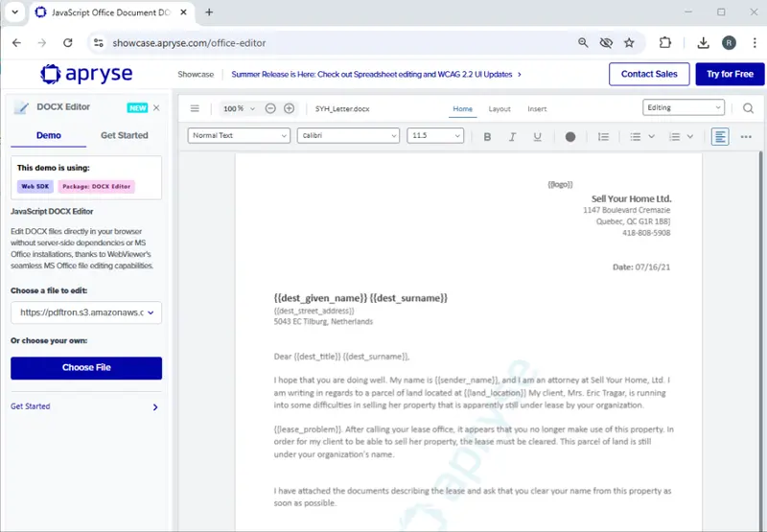
Task: Open the search icon in editor header
Action: click(748, 108)
